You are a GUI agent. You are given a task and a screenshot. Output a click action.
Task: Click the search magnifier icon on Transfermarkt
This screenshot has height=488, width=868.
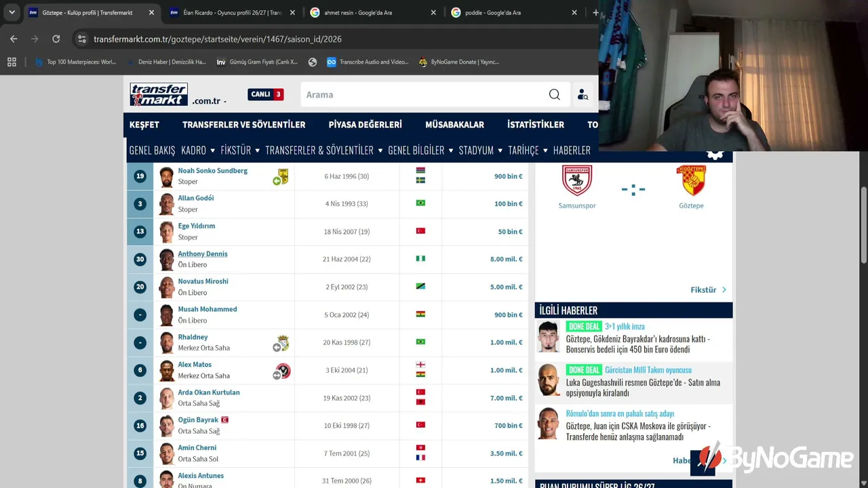(x=555, y=94)
